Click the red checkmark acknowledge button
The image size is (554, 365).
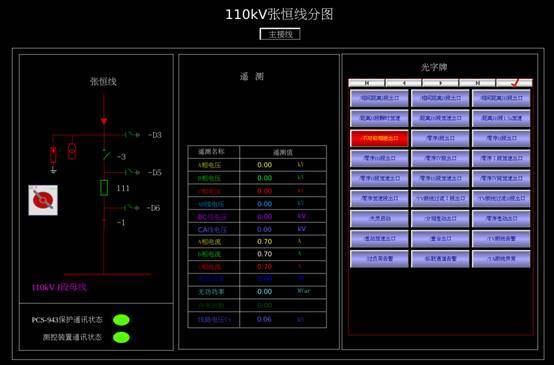click(514, 83)
